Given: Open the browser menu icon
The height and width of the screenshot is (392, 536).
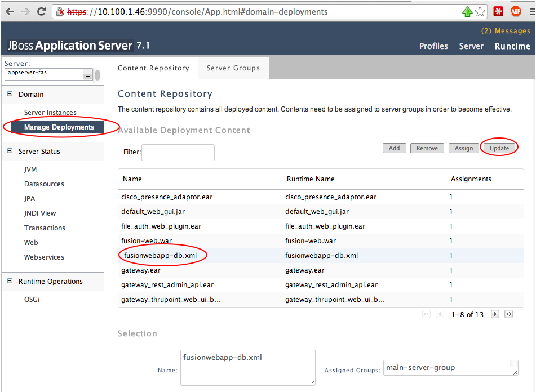Looking at the screenshot, I should click(x=532, y=12).
